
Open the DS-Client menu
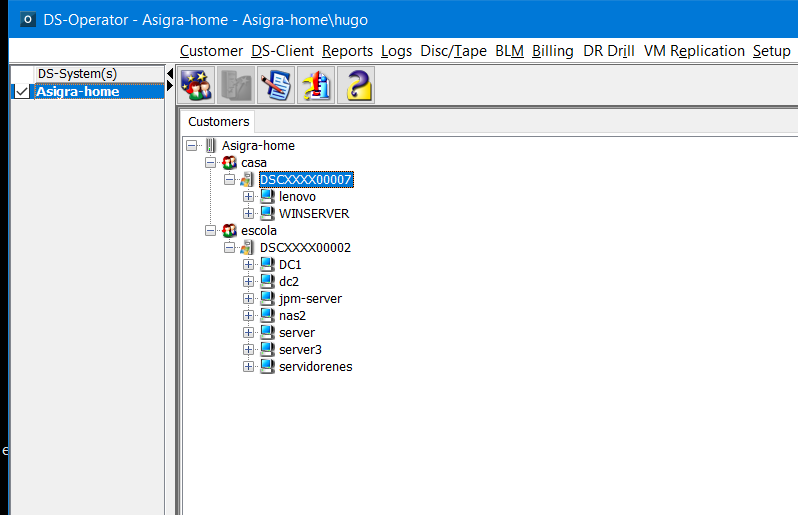[282, 51]
